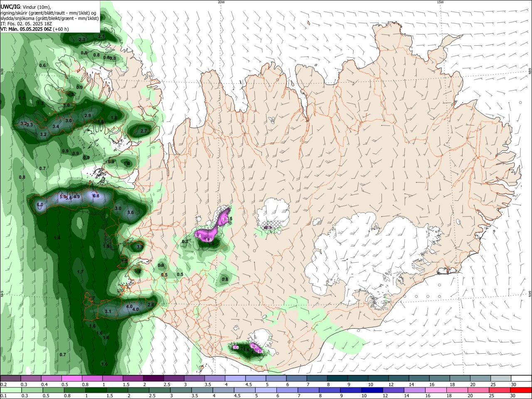This screenshot has height=399, width=532.
Task: Click the '3.4' precipitation value
Action: point(56,126)
